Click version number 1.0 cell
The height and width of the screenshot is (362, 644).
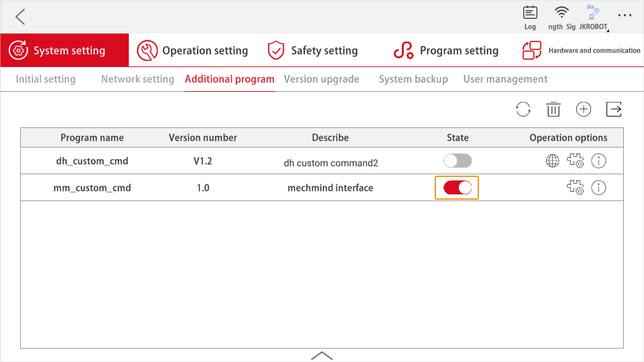(203, 188)
